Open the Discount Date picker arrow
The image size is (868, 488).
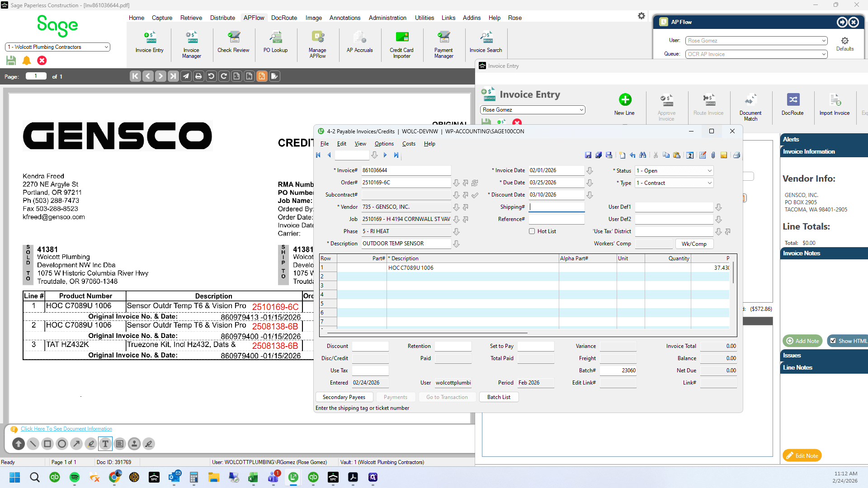point(590,195)
